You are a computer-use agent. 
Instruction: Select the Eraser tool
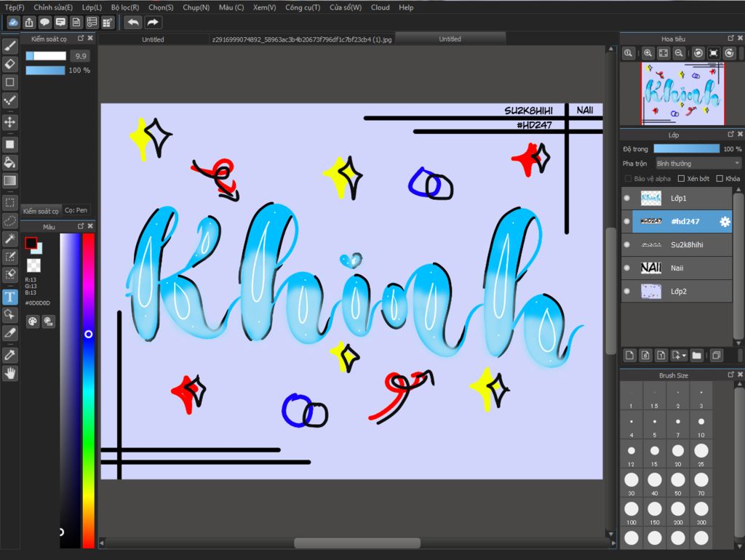coord(10,64)
